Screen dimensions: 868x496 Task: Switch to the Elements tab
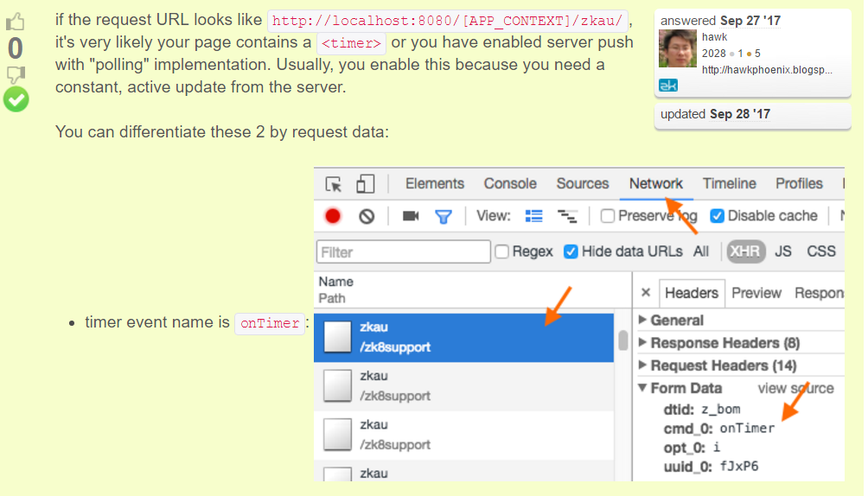tap(435, 184)
